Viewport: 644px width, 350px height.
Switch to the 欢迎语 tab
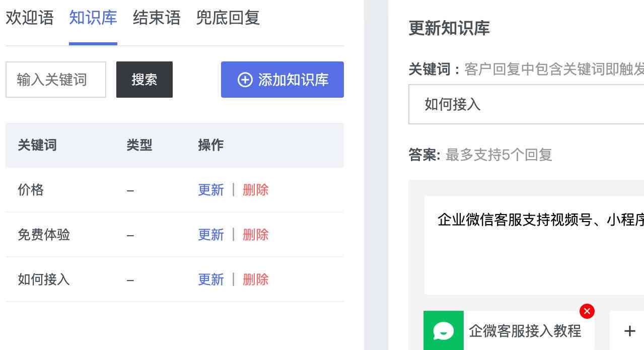[x=30, y=18]
